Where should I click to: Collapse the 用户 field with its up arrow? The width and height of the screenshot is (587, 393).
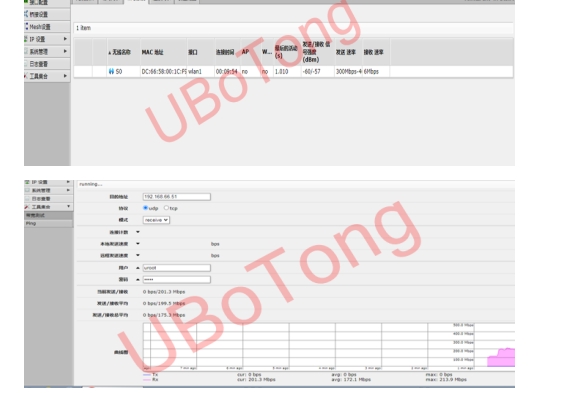[138, 268]
